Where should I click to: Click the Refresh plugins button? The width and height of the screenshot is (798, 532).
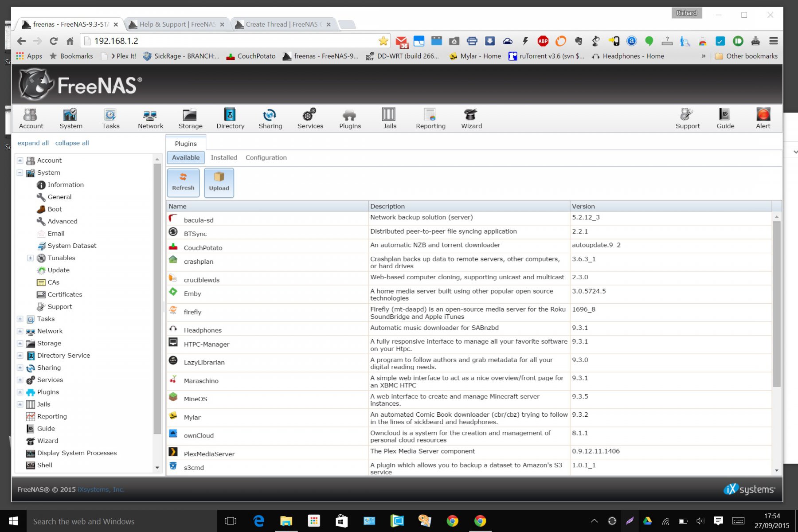pos(183,182)
